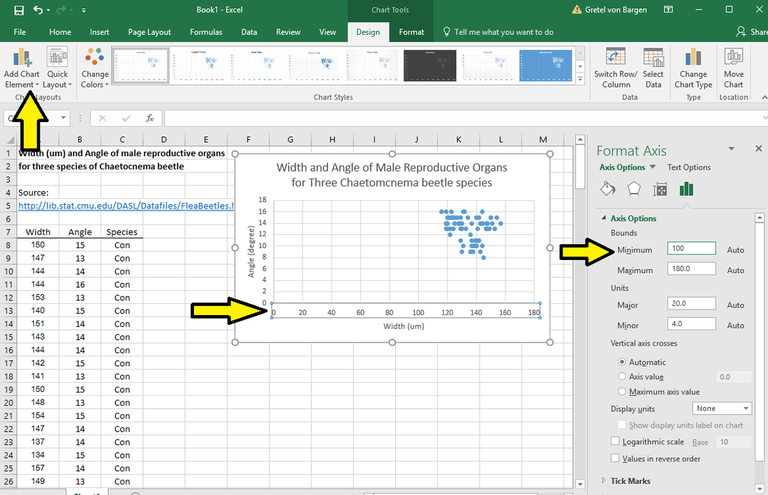Image resolution: width=768 pixels, height=495 pixels.
Task: Select the Effects pentagon icon
Action: (x=634, y=189)
